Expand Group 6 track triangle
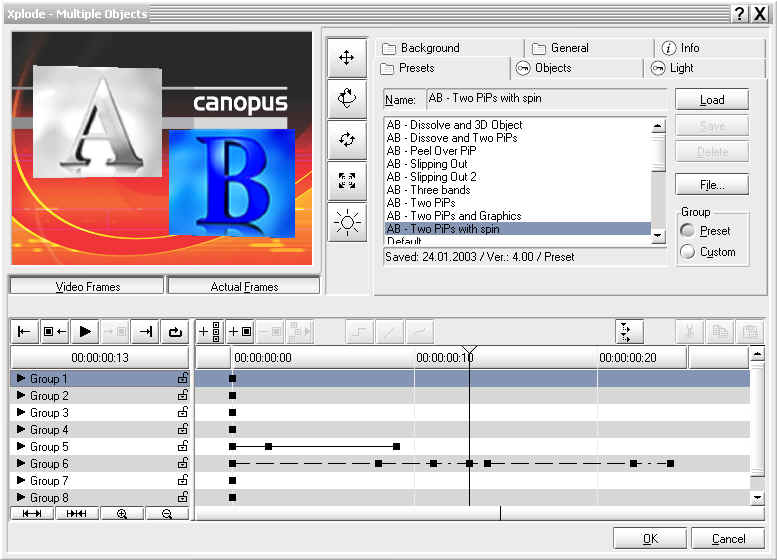 (x=21, y=463)
